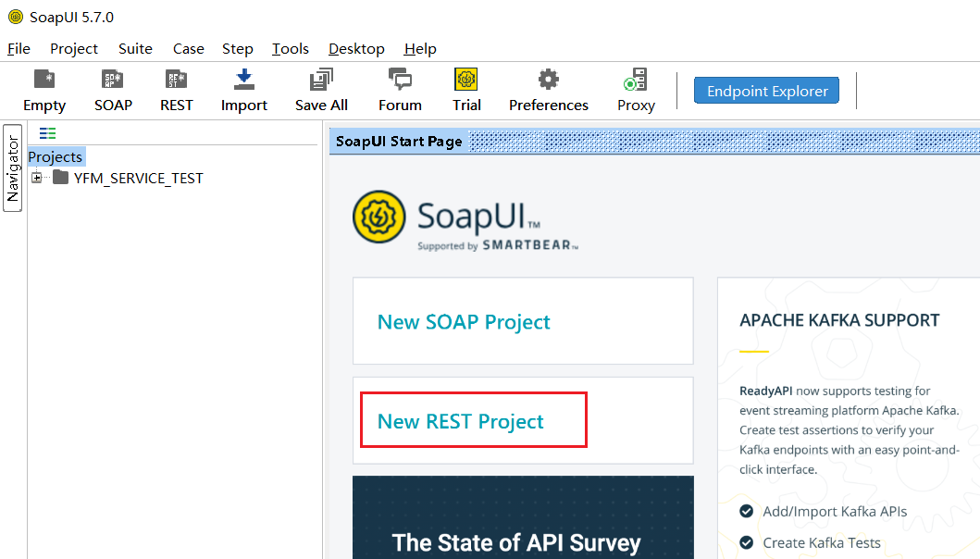Image resolution: width=980 pixels, height=559 pixels.
Task: Save all projects using Save All icon
Action: click(320, 88)
